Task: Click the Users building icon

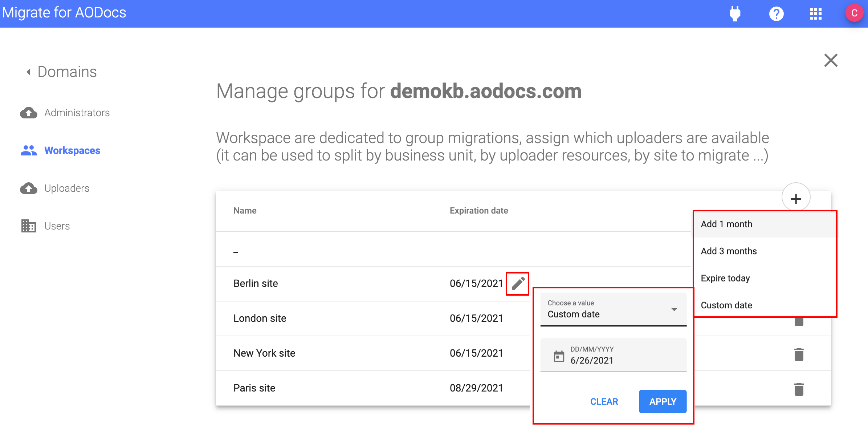Action: tap(29, 226)
